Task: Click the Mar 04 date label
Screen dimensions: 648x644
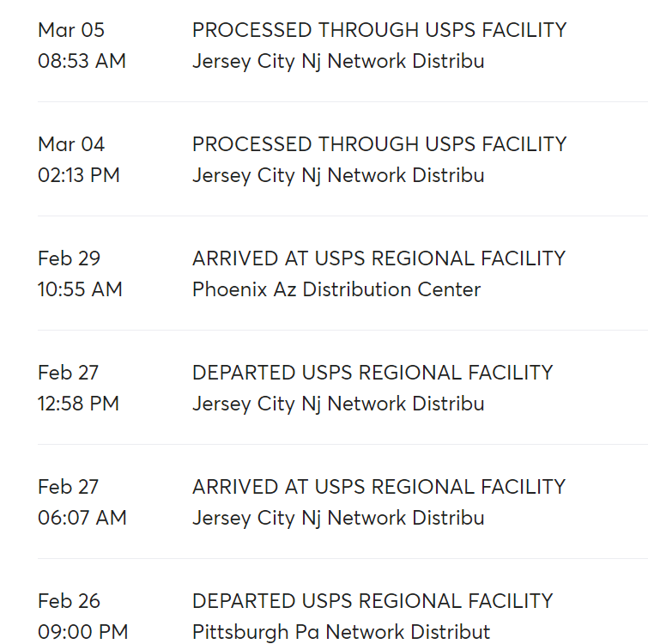Action: click(x=71, y=144)
